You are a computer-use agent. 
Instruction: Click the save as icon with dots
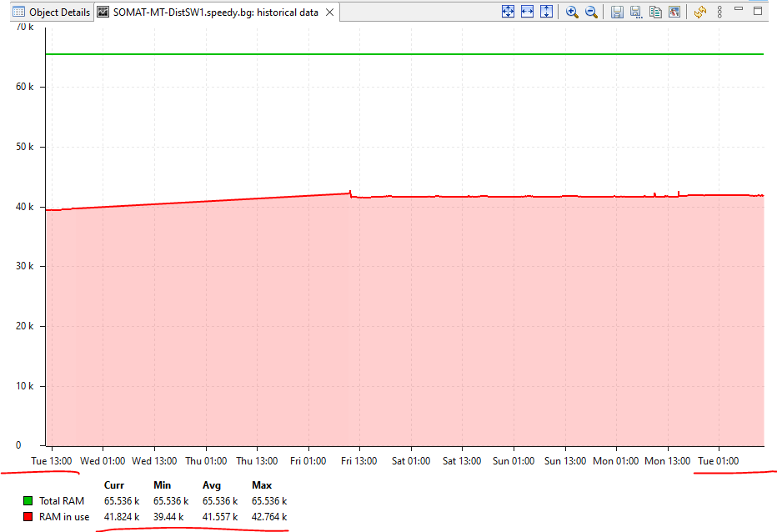(x=636, y=12)
